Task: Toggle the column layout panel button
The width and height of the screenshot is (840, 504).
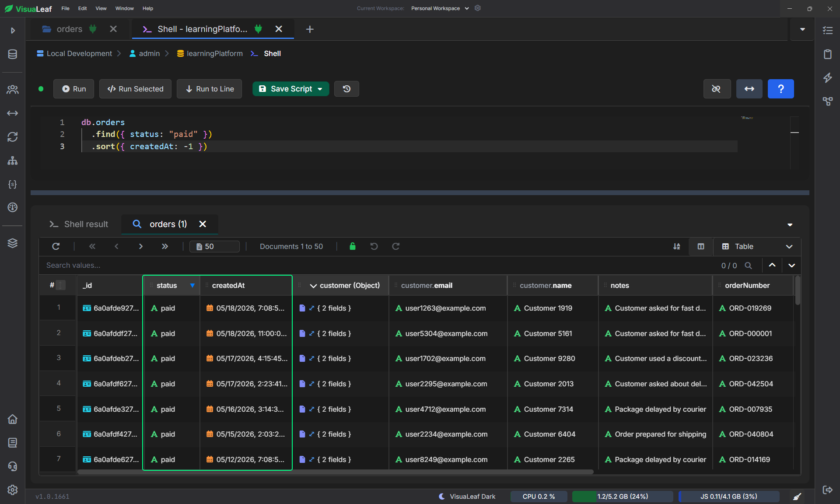Action: pyautogui.click(x=701, y=246)
